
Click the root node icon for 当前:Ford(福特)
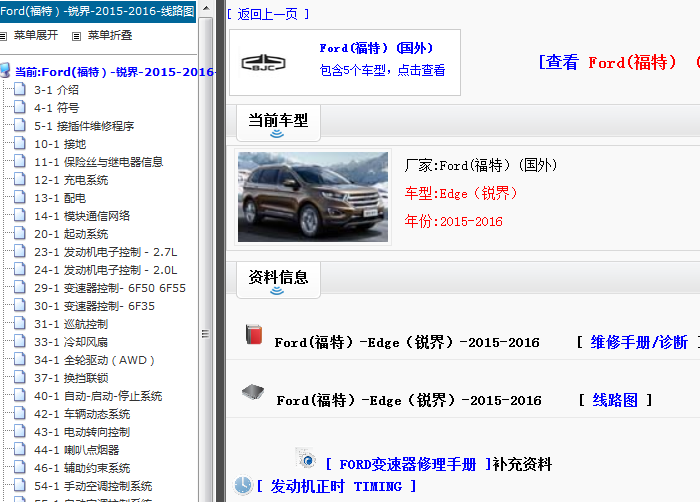[x=5, y=71]
